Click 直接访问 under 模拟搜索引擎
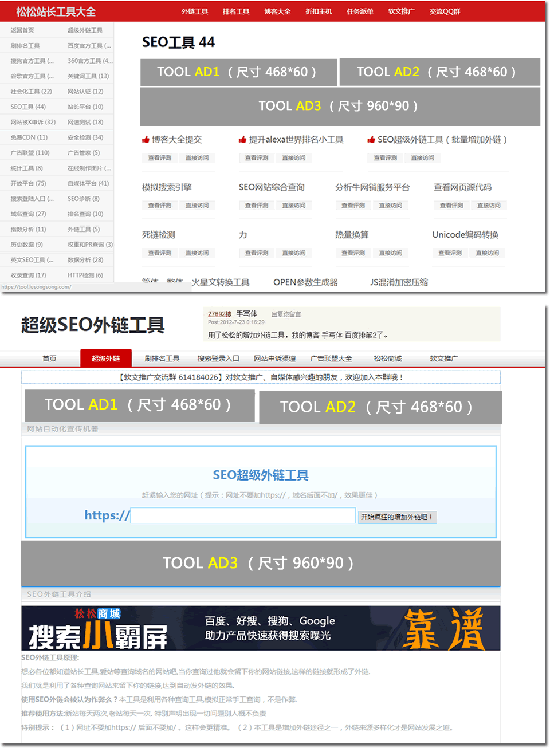This screenshot has width=550, height=756. point(197,206)
